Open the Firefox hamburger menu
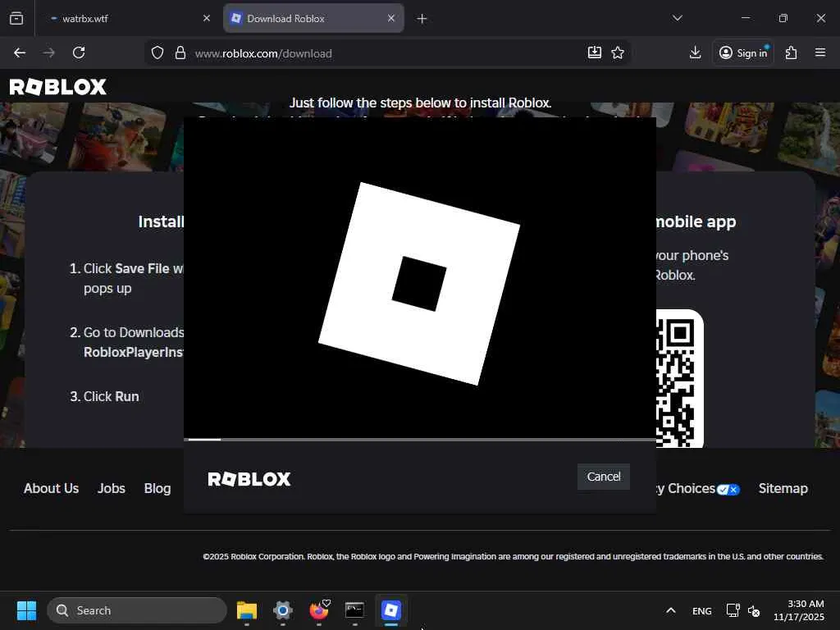 820,52
